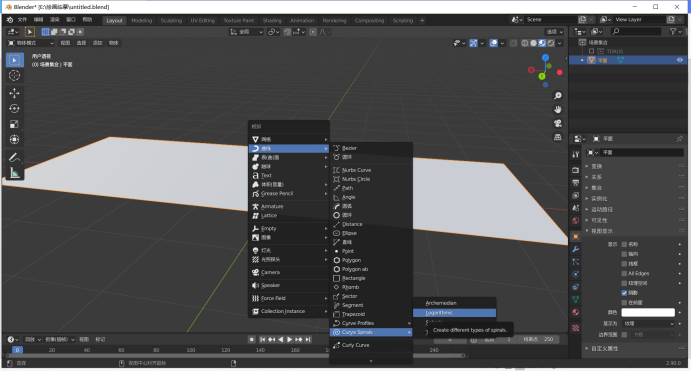Click the Blender logo menu icon
The height and width of the screenshot is (371, 692).
click(x=10, y=20)
